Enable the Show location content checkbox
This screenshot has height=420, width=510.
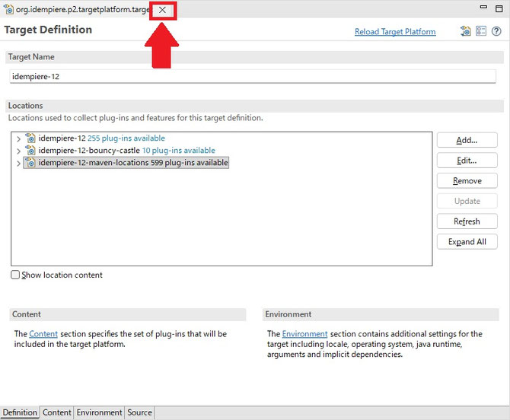pos(15,275)
